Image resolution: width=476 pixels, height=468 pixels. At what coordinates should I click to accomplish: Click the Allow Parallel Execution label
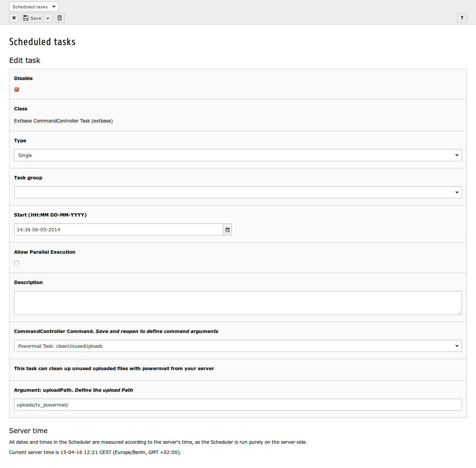point(45,252)
